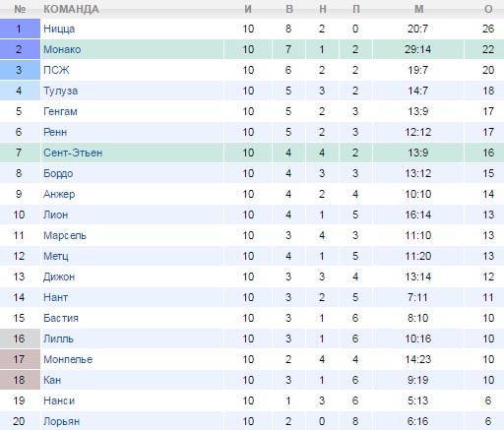Click the М goals column header
This screenshot has width=504, height=430.
click(418, 9)
